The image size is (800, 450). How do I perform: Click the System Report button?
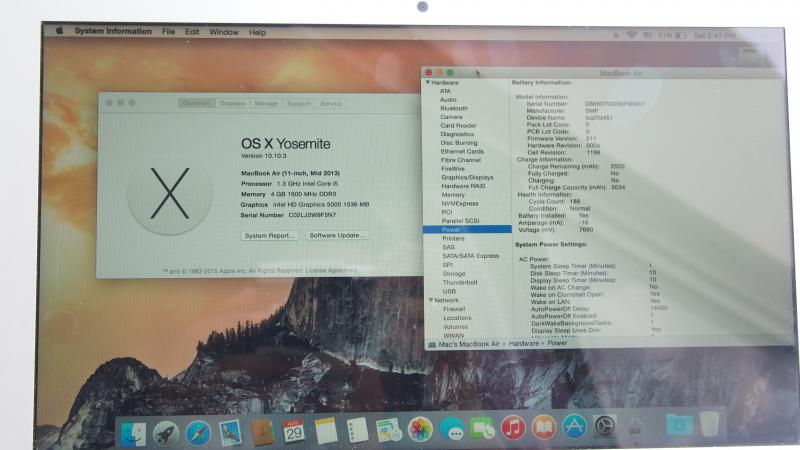tap(269, 235)
